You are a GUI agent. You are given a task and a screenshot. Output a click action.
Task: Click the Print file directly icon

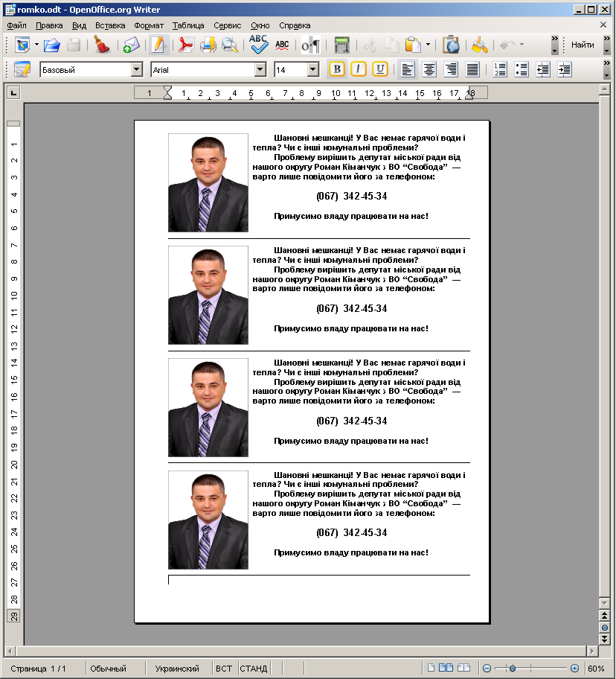click(208, 45)
